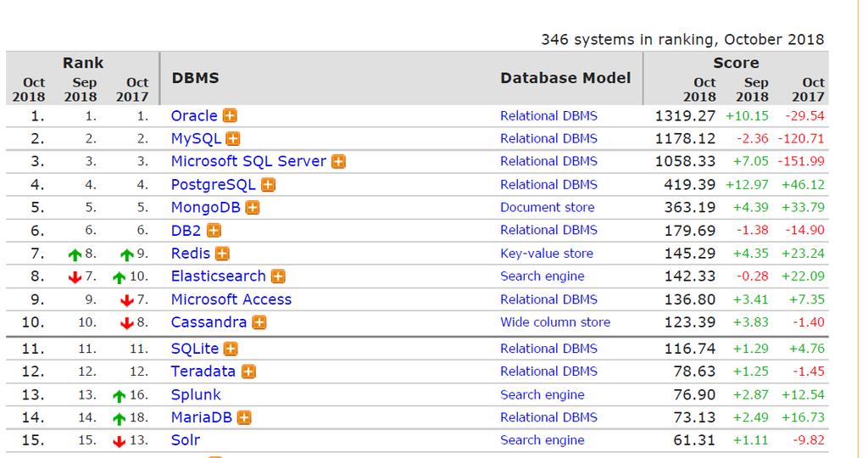Open the Oracle DBMS link
This screenshot has width=868, height=458.
click(x=194, y=115)
